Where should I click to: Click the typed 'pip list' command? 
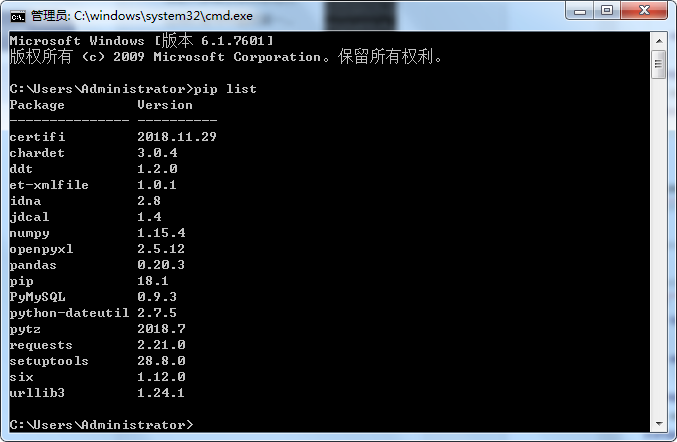pos(229,89)
